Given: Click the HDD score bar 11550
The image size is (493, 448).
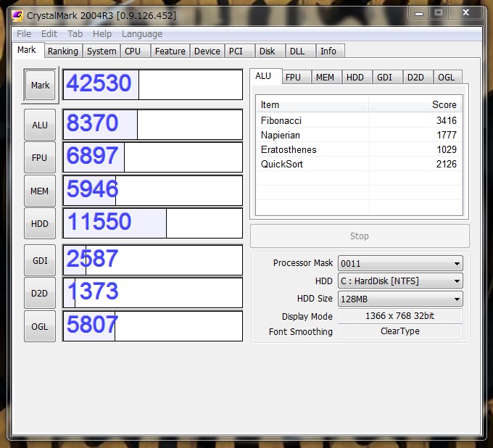Looking at the screenshot, I should point(153,223).
